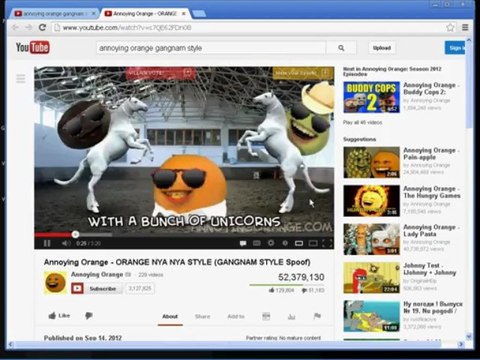Open 'Annoying Orange - Pain-apple' title link
The height and width of the screenshot is (360, 480).
point(431,154)
